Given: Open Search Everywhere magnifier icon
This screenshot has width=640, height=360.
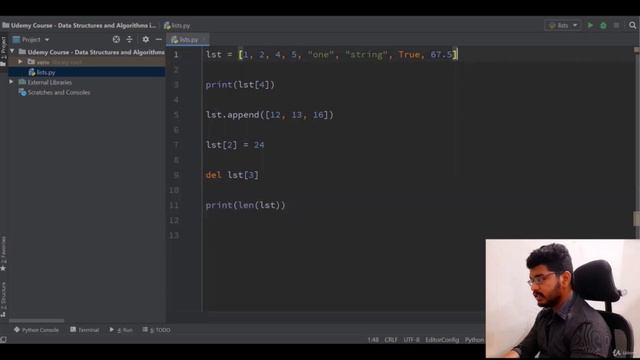Looking at the screenshot, I should pyautogui.click(x=633, y=25).
